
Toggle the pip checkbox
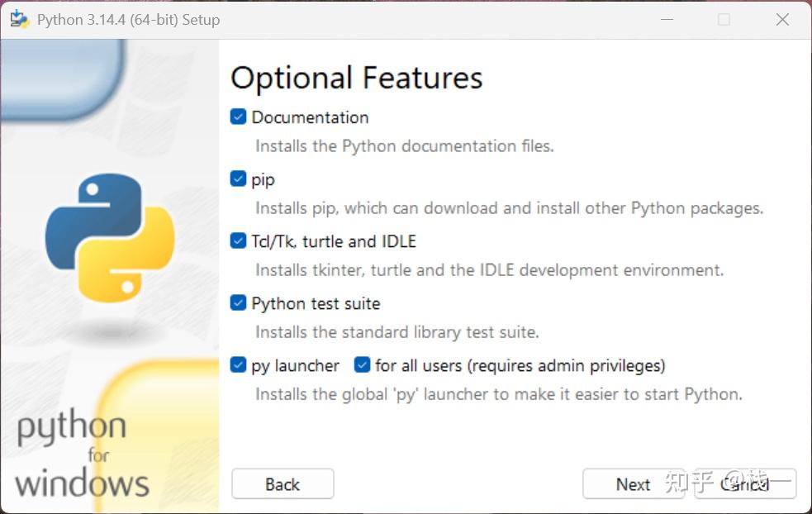tap(238, 178)
